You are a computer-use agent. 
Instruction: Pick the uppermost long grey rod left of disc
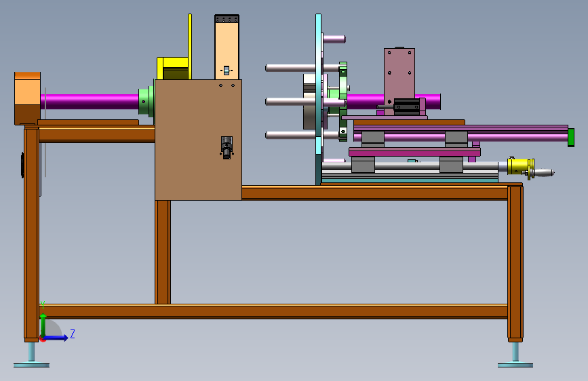pos(290,68)
